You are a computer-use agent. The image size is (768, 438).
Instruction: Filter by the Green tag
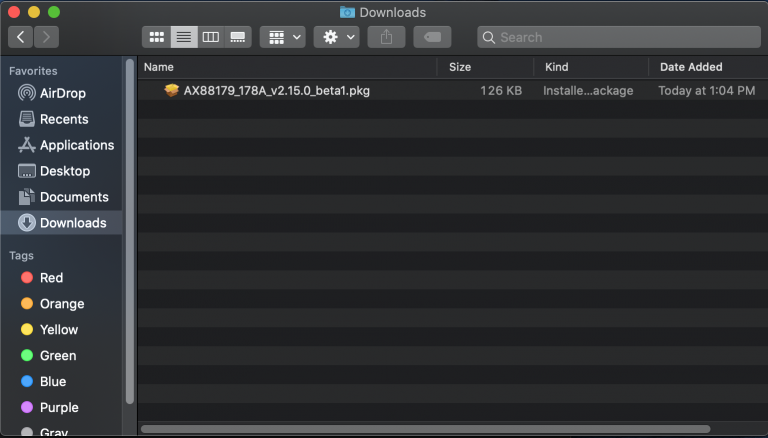[61, 356]
